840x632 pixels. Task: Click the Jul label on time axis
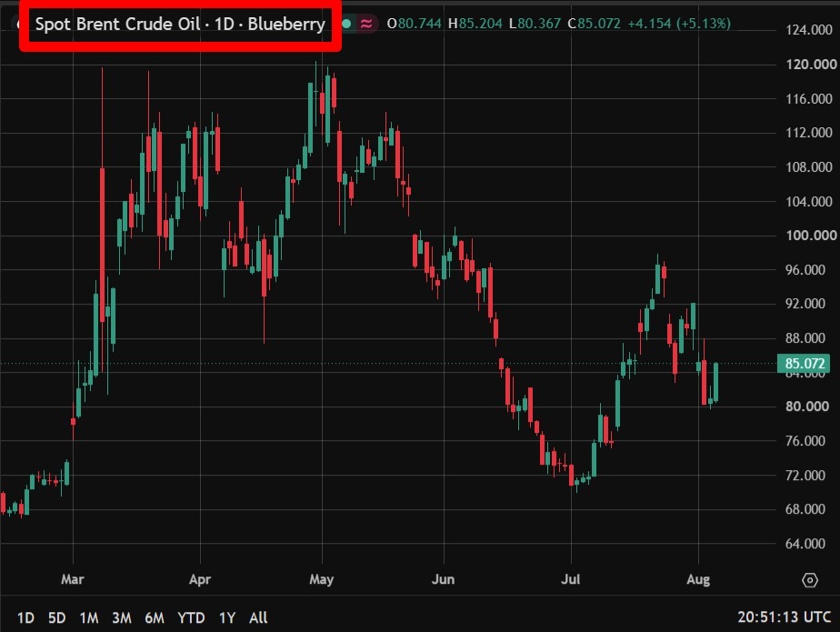[x=571, y=579]
